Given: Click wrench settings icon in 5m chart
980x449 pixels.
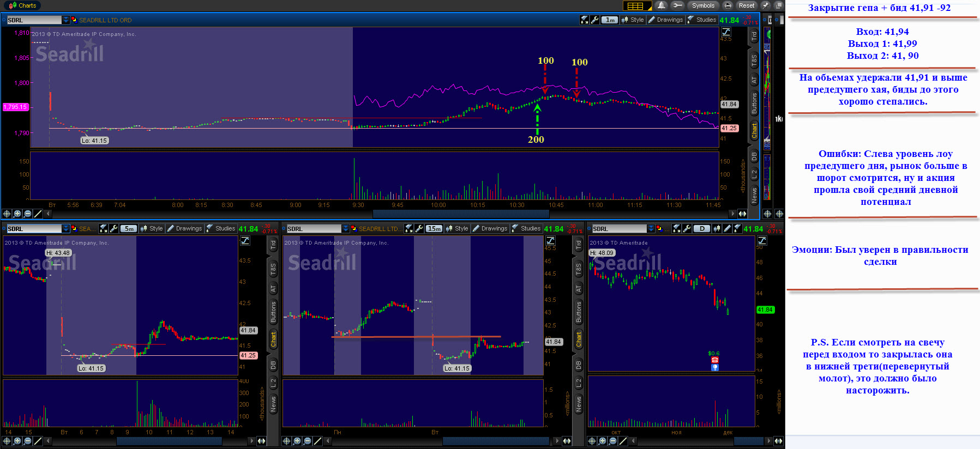Looking at the screenshot, I should click(114, 229).
